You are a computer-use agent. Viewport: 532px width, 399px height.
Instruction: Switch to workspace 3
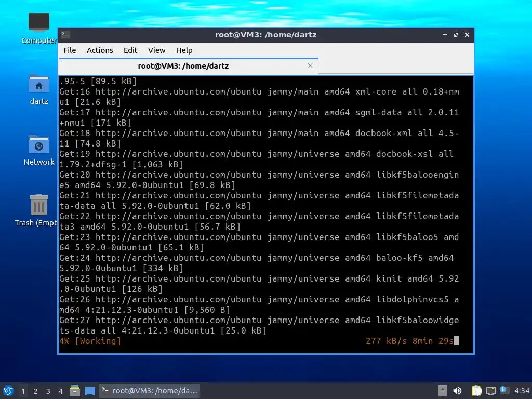48,391
